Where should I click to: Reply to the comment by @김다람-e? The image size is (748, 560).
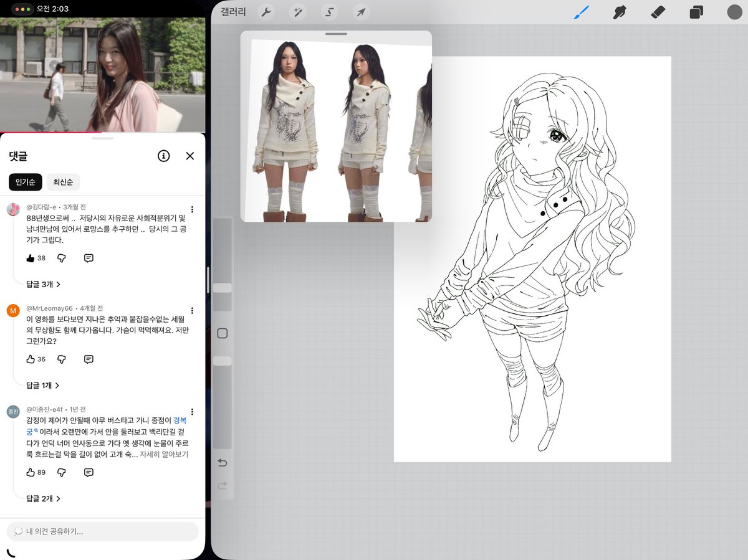click(x=89, y=258)
